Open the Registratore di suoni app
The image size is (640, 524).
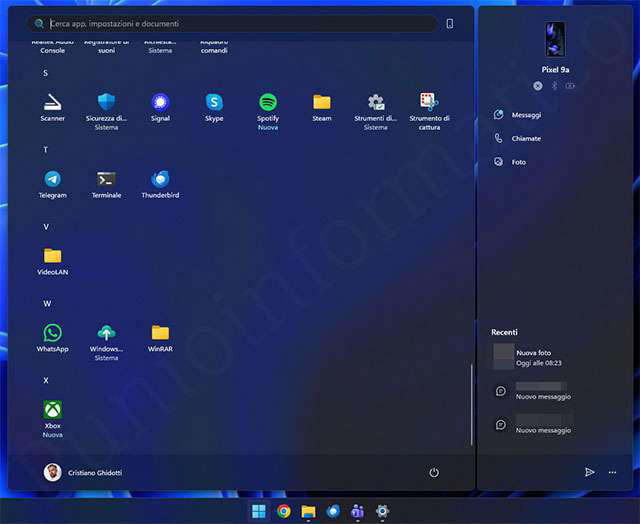(x=107, y=47)
